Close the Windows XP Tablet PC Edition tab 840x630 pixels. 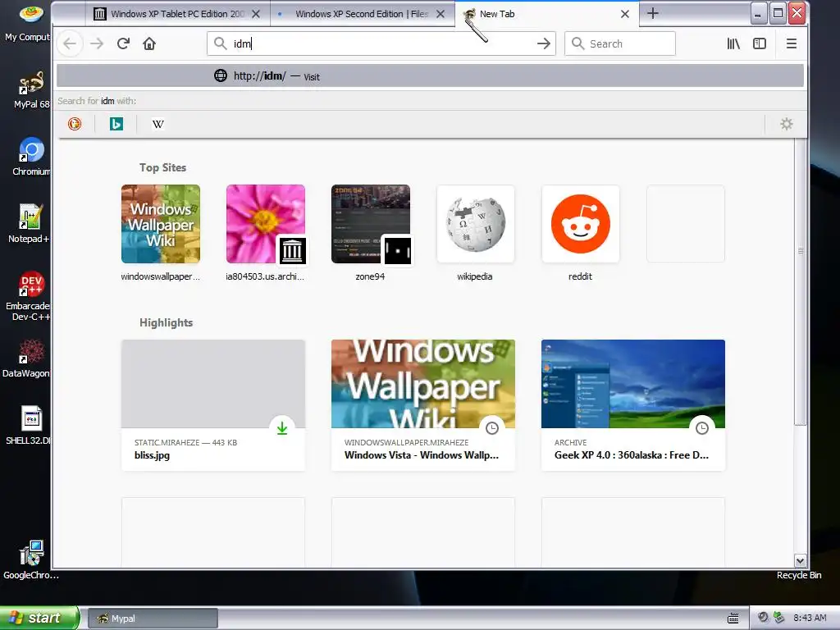[x=256, y=14]
